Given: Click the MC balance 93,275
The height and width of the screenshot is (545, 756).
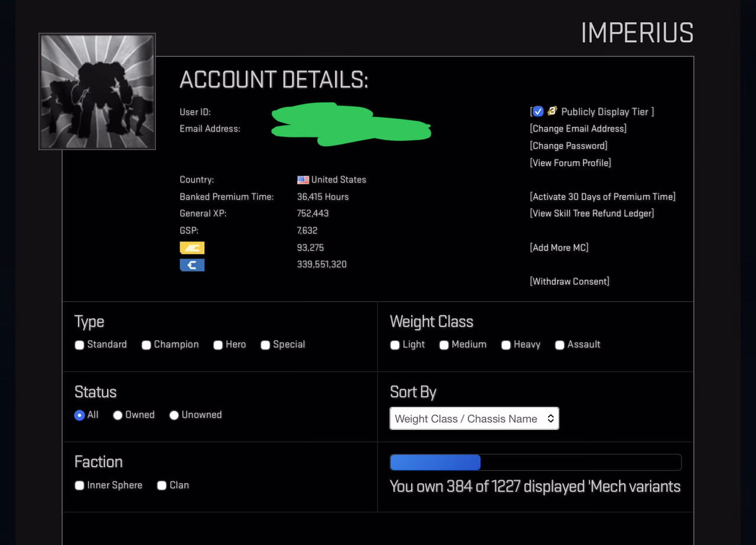Looking at the screenshot, I should (311, 247).
